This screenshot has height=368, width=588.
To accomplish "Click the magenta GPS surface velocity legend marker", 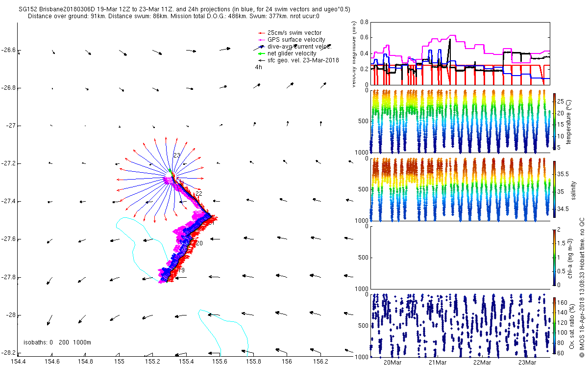I will [262, 40].
